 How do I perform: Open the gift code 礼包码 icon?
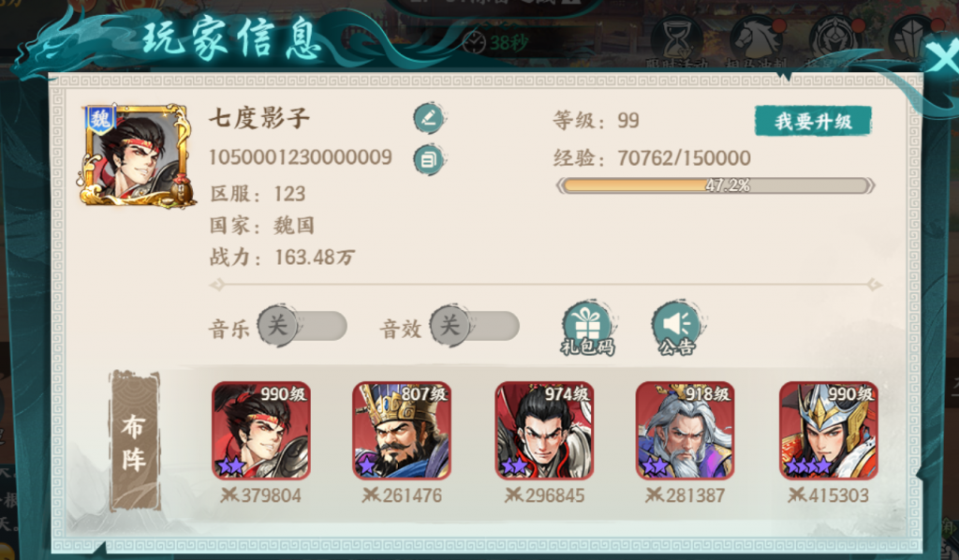pyautogui.click(x=588, y=329)
